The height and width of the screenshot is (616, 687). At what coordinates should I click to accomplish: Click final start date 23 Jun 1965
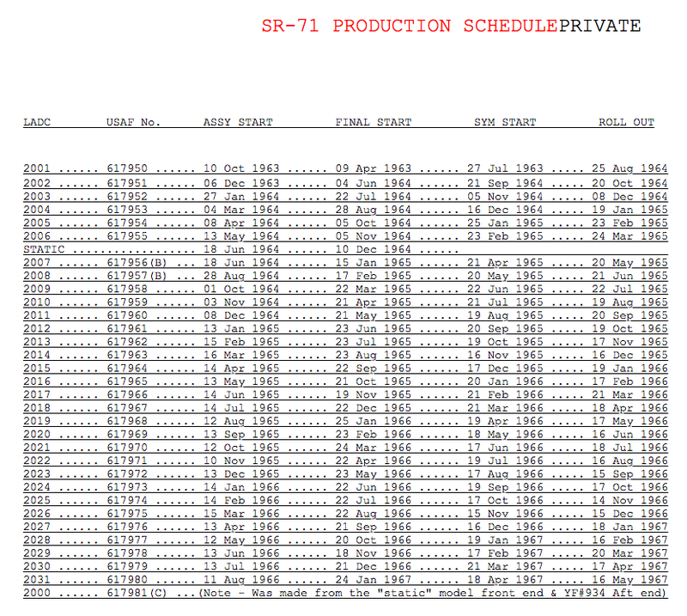[374, 328]
